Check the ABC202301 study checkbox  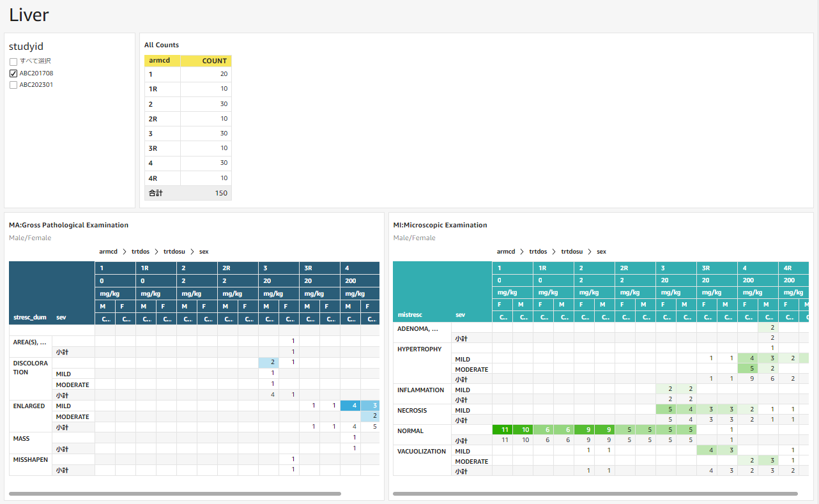click(x=13, y=84)
